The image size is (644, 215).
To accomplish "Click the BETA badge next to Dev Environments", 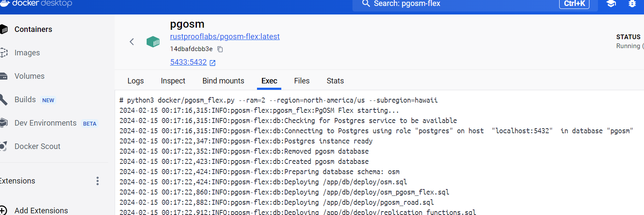I will point(90,124).
